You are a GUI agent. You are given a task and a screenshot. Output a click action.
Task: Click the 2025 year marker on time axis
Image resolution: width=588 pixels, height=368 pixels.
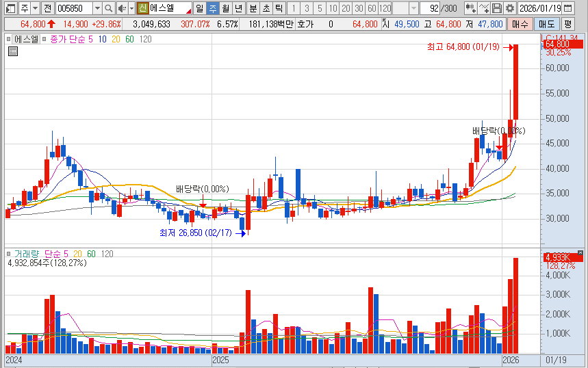220,360
